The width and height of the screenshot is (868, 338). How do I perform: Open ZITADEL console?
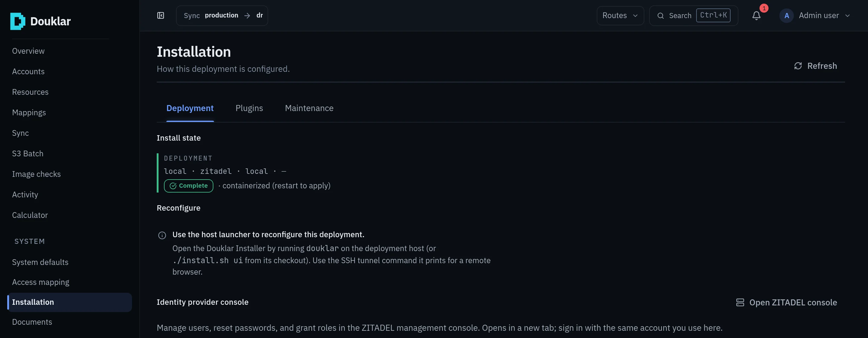(786, 302)
